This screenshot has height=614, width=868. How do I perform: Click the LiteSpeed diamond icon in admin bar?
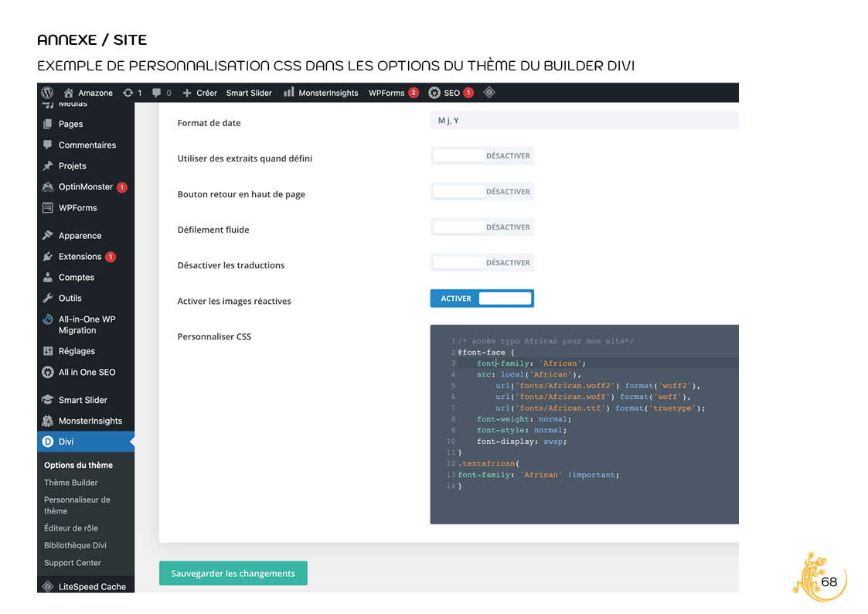[489, 93]
